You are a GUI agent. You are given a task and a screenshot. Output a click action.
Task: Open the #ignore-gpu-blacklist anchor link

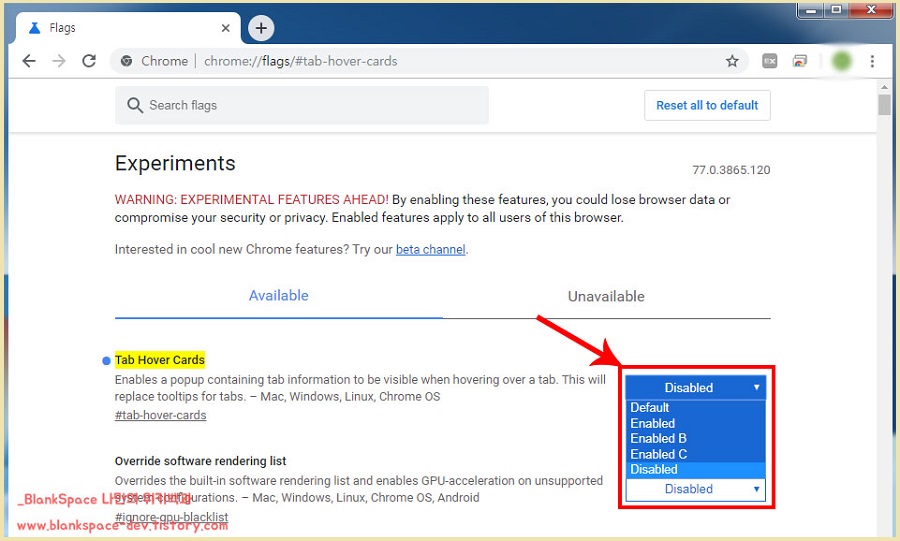pyautogui.click(x=171, y=517)
